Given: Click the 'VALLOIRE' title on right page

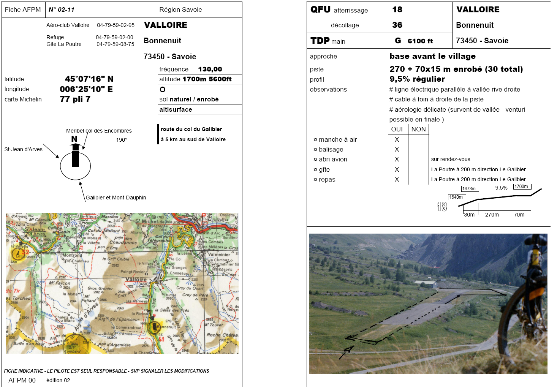Looking at the screenshot, I should pos(478,9).
